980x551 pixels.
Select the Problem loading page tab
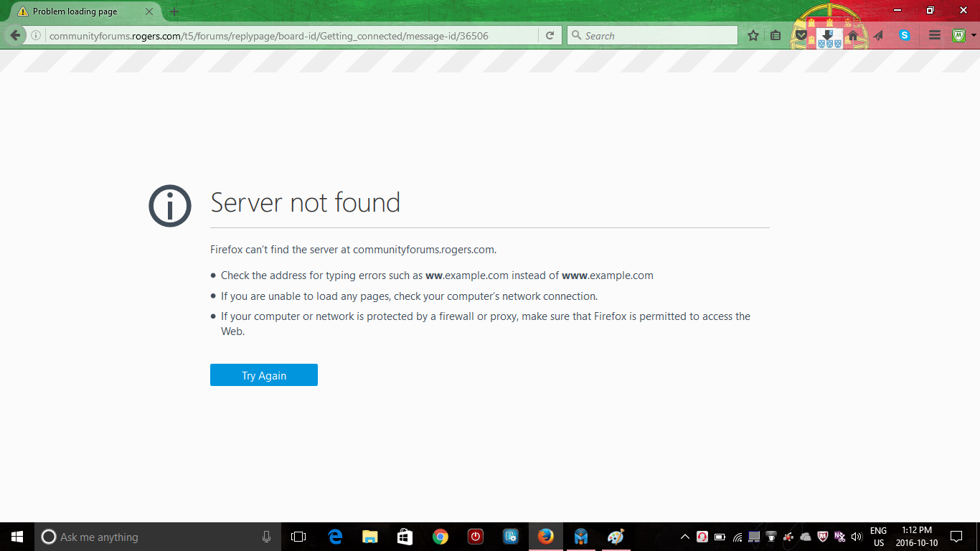tap(85, 11)
